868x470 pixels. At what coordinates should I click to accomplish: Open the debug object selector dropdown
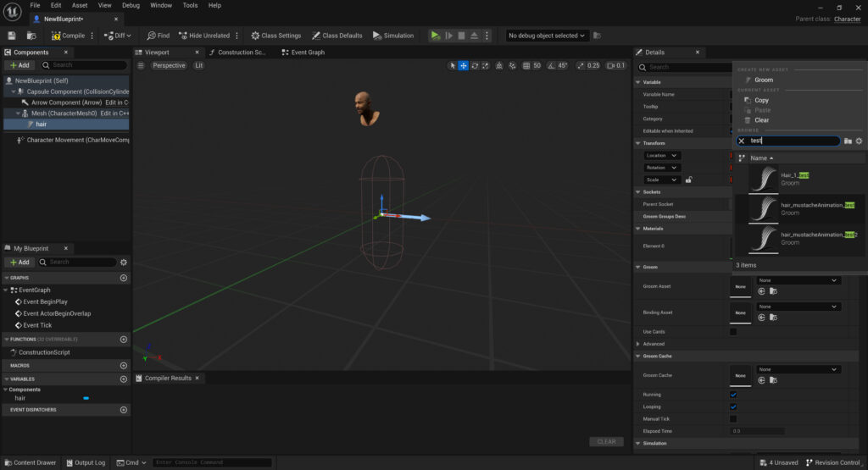click(547, 36)
